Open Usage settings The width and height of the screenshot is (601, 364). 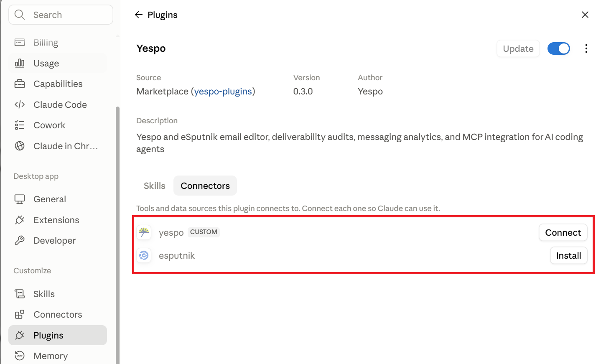coord(58,63)
